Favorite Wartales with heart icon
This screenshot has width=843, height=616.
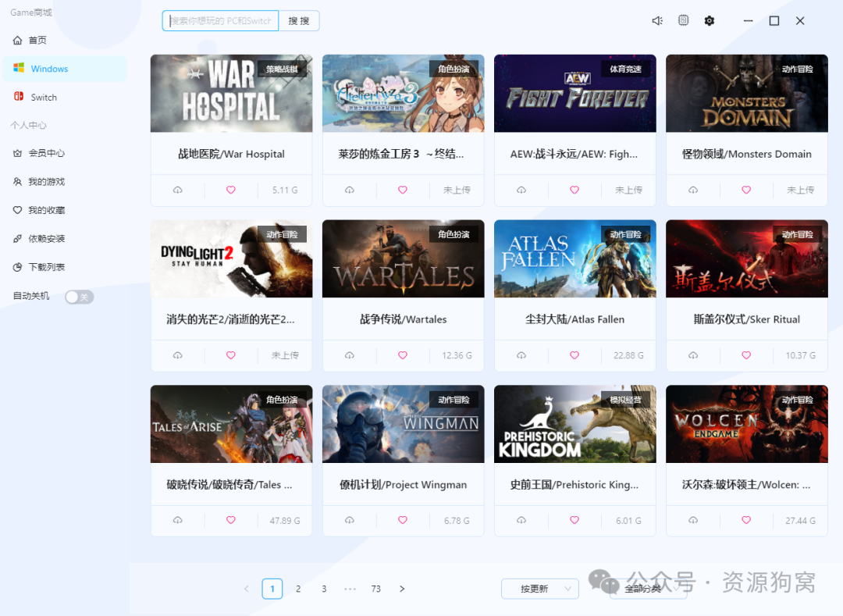click(x=403, y=355)
